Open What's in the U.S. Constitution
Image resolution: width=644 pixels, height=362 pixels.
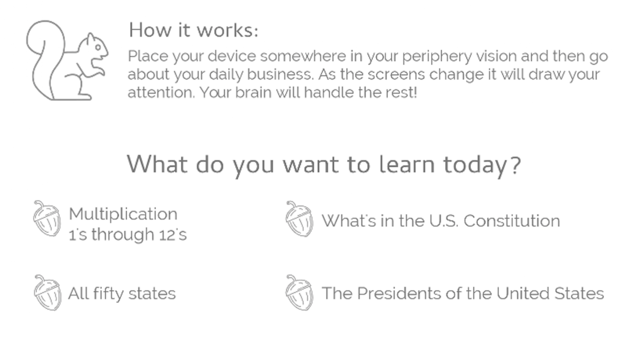pyautogui.click(x=441, y=221)
